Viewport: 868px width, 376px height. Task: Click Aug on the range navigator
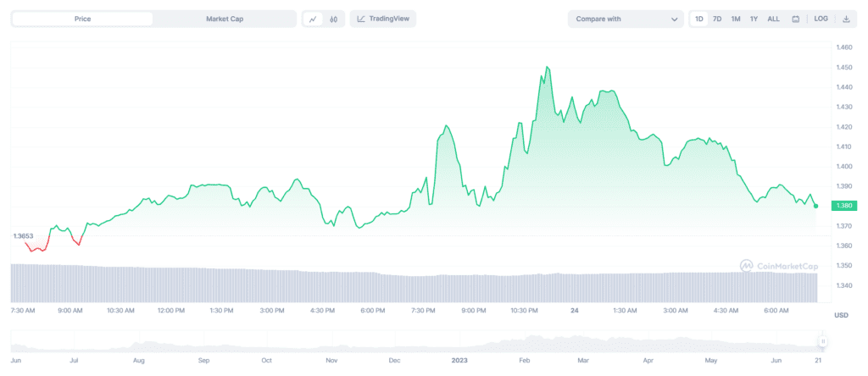(x=139, y=361)
